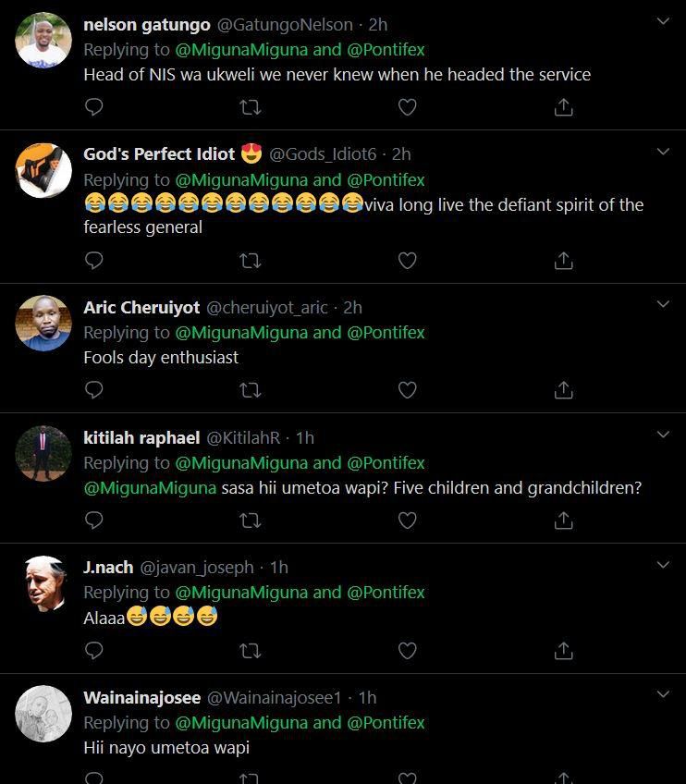Open more options for nelson gatungo's tweet

(x=662, y=20)
